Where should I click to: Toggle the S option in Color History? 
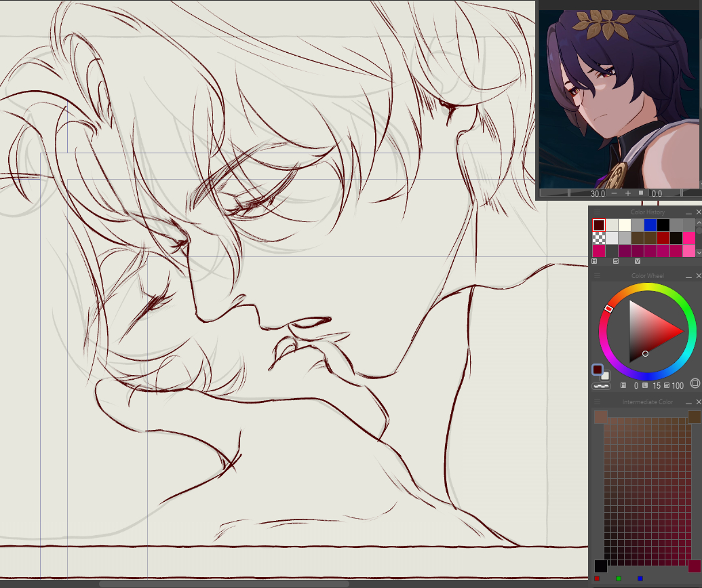616,261
